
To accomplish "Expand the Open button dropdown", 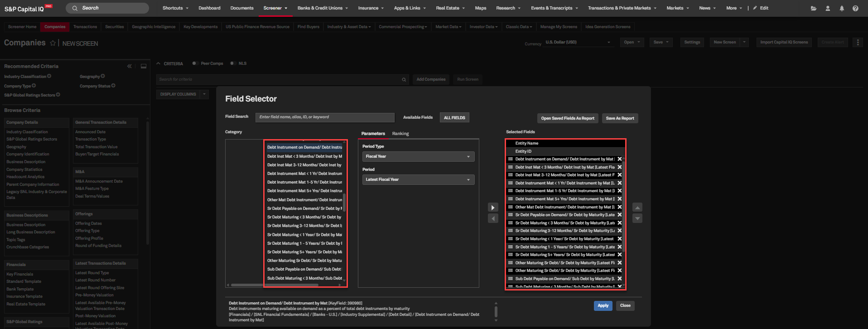I will [x=639, y=42].
